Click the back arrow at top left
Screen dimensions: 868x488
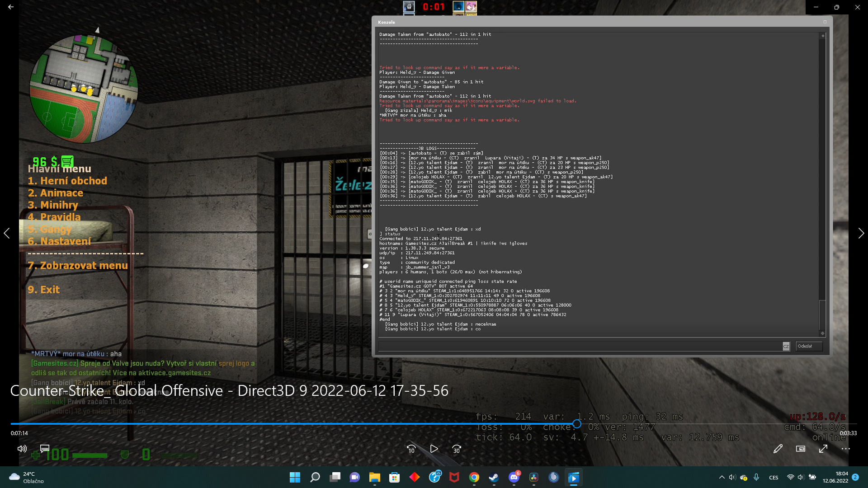click(x=11, y=7)
